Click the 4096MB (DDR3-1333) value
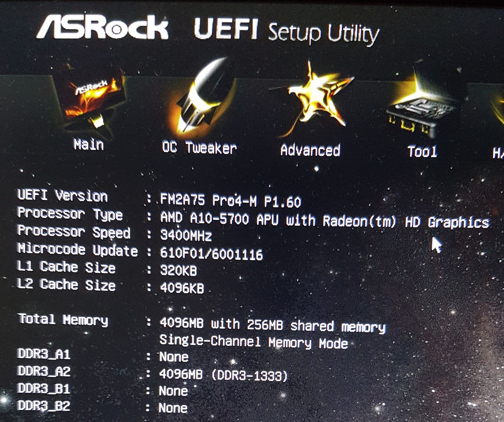504x422 pixels. coord(223,375)
